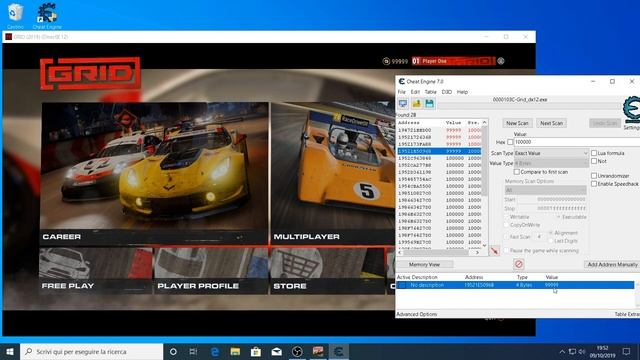Switch to Cheat Engine taskbar icon
Viewport: 640px width, 360px height.
[338, 351]
